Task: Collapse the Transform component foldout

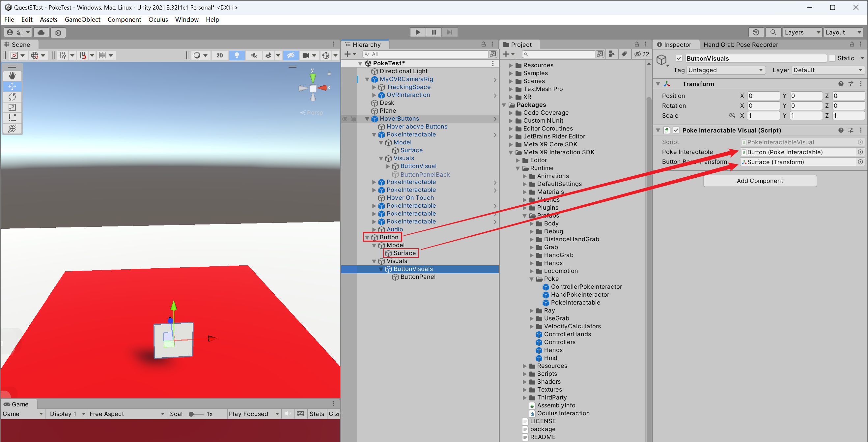Action: click(x=658, y=84)
